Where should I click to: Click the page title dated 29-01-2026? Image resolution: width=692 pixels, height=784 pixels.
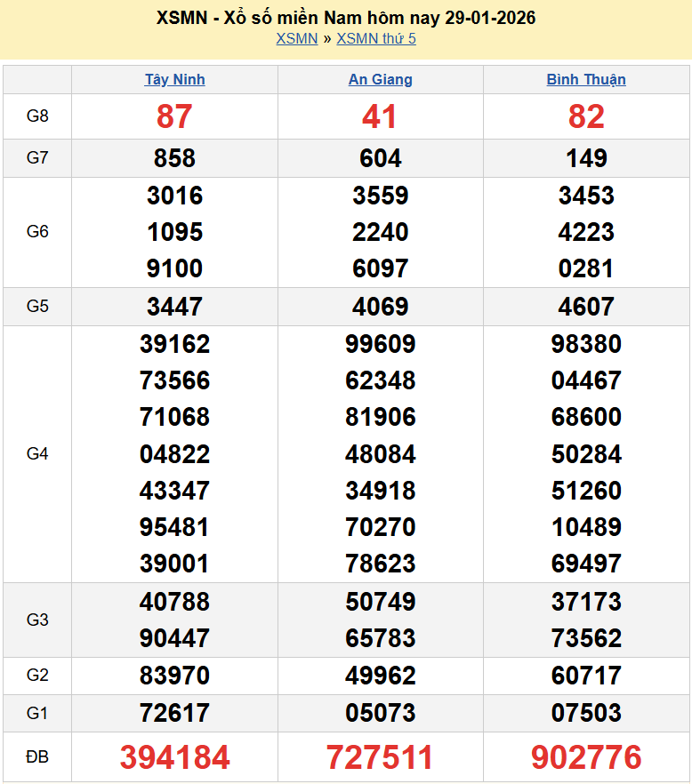pyautogui.click(x=346, y=18)
